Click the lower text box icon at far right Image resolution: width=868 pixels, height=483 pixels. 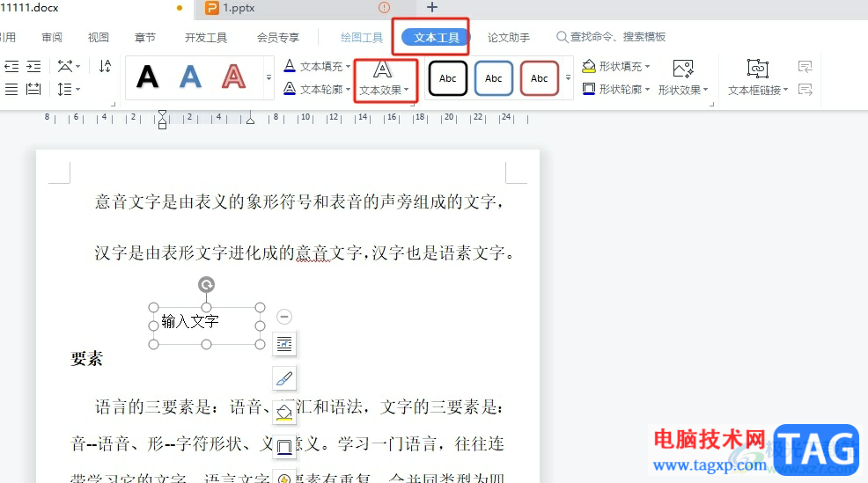805,90
